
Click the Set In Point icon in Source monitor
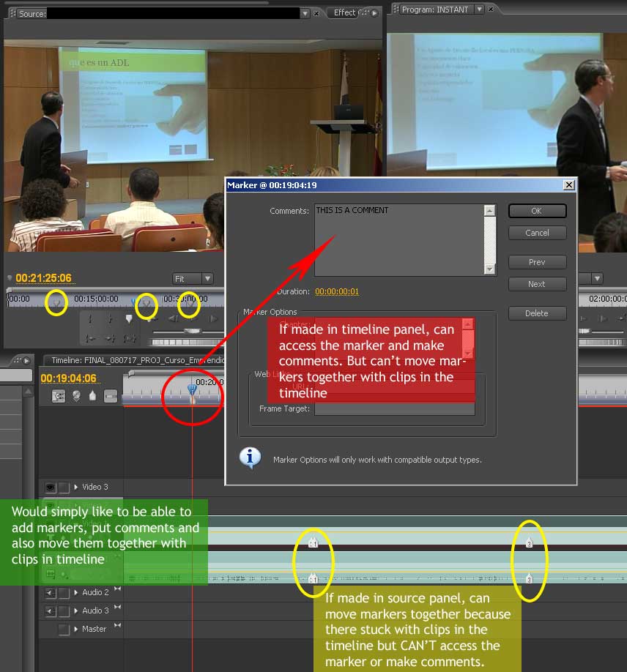(90, 319)
